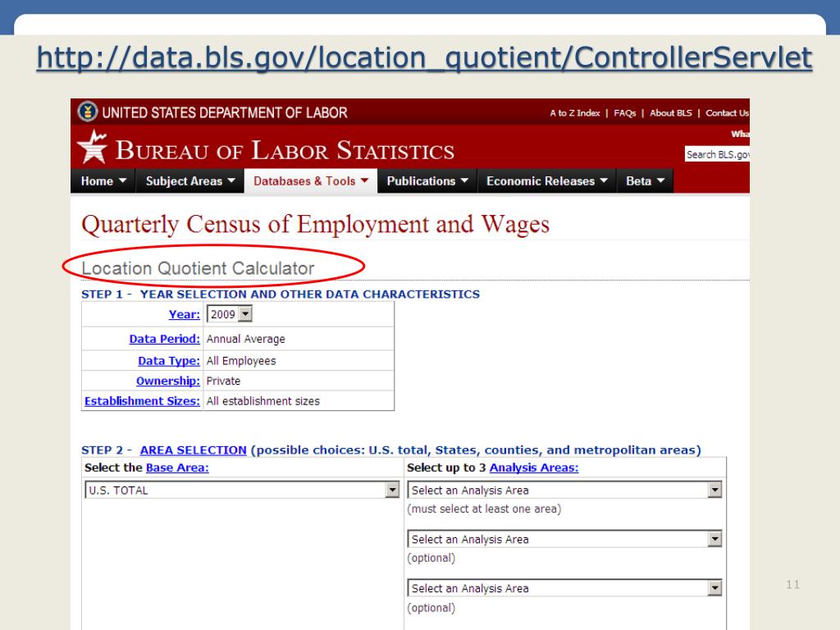Image resolution: width=840 pixels, height=630 pixels.
Task: Click the 'Location Quotient Calculator' heading text
Action: tap(198, 268)
